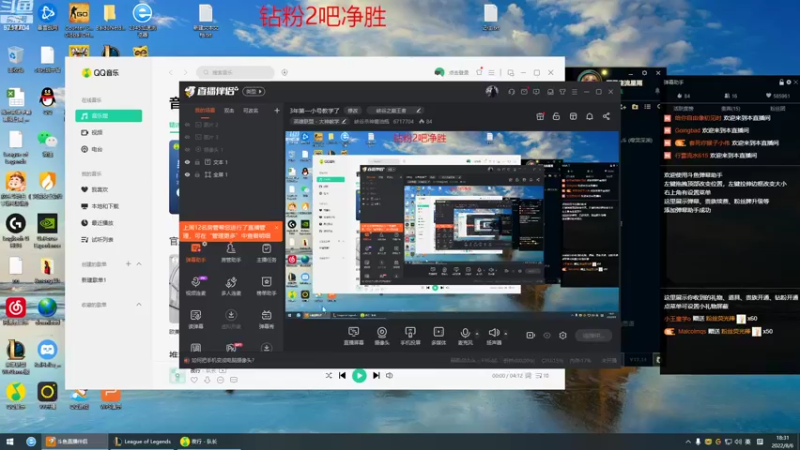The image size is (800, 450).
Task: Toggle shuffle play mode in QQ音乐
Action: point(329,376)
